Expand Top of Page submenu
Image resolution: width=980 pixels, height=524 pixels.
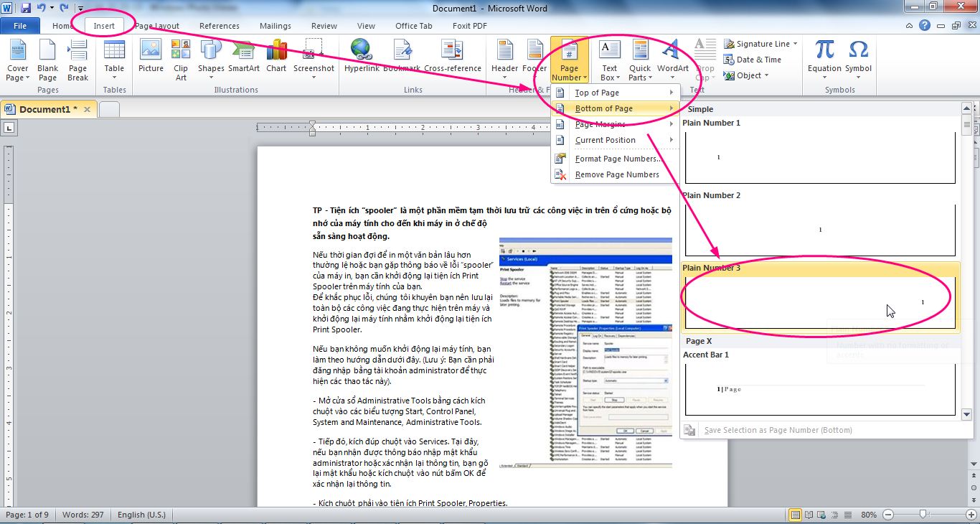click(x=616, y=93)
